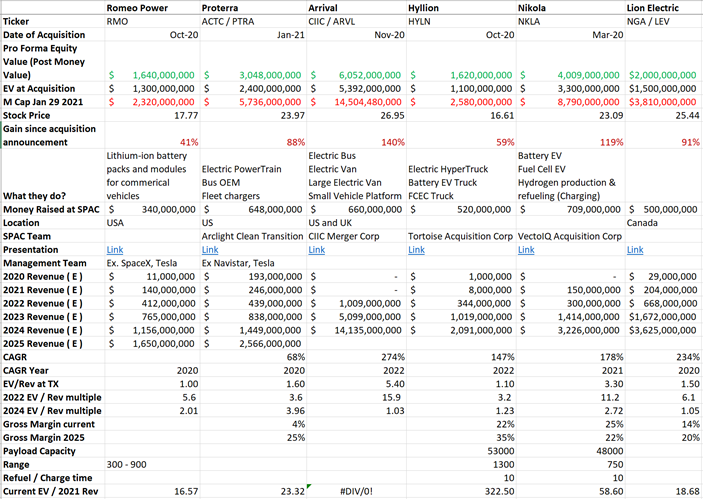Select the Arrival header cell
Viewport: 703px width, 499px height.
click(x=356, y=8)
